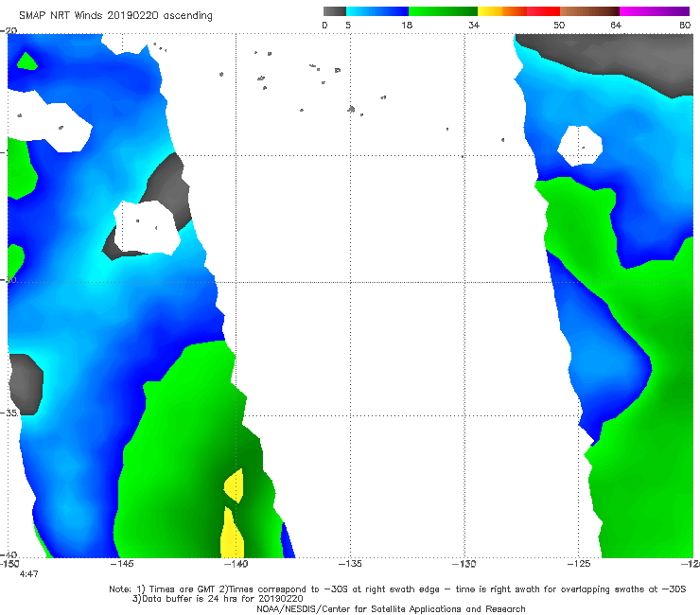Click the longitude label '-140'
Screen dimensions: 700x615
pos(236,564)
